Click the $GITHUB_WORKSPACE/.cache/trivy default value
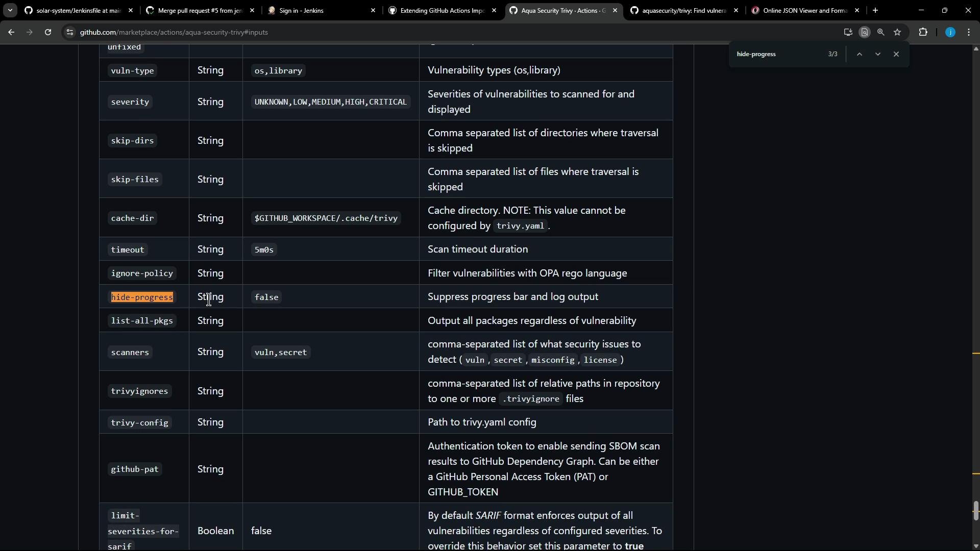The height and width of the screenshot is (551, 980). 326,218
